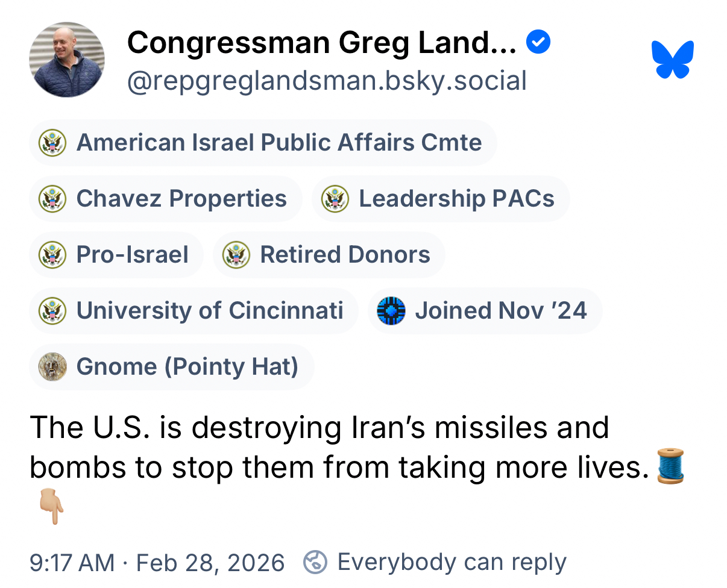Click the blue verified checkmark badge

pyautogui.click(x=538, y=43)
